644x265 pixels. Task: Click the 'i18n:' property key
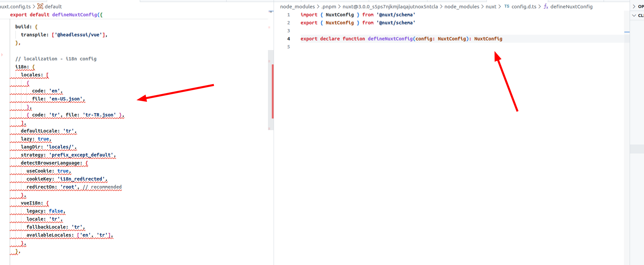click(x=22, y=67)
